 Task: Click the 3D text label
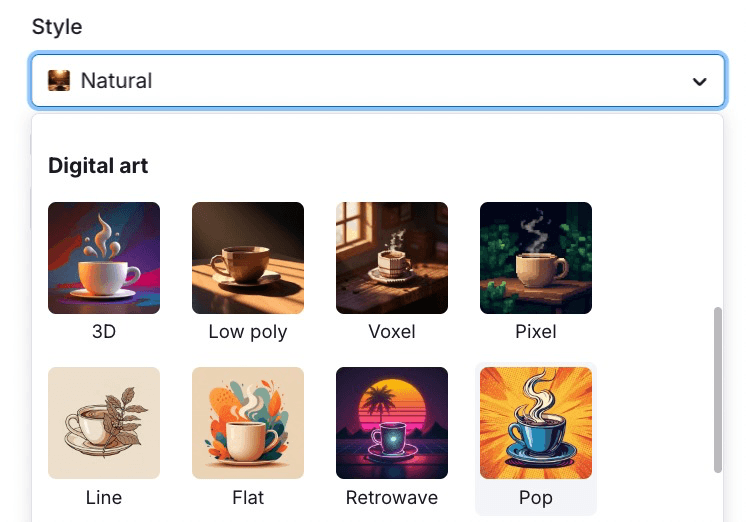[x=104, y=331]
